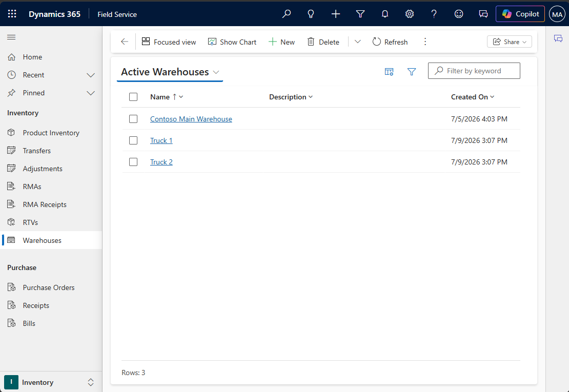569x392 pixels.
Task: Click the Rows: 3 status text
Action: [133, 373]
